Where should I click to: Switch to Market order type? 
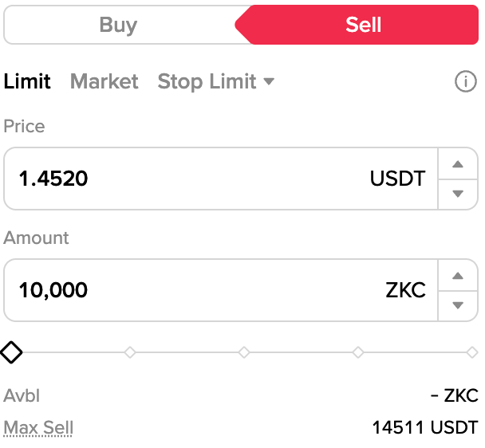point(104,81)
